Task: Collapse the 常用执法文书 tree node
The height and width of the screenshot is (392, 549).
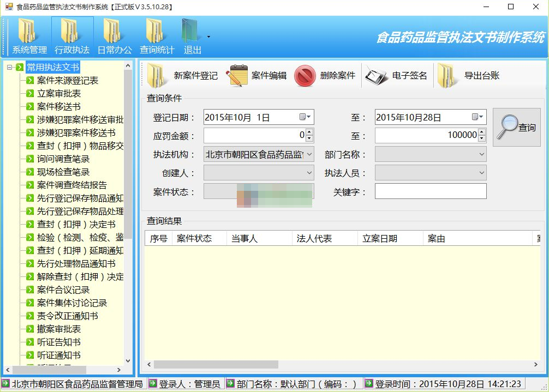Action: pos(10,68)
